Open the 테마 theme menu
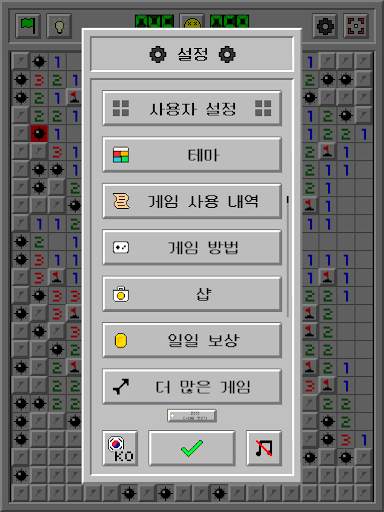The image size is (384, 512). [192, 155]
